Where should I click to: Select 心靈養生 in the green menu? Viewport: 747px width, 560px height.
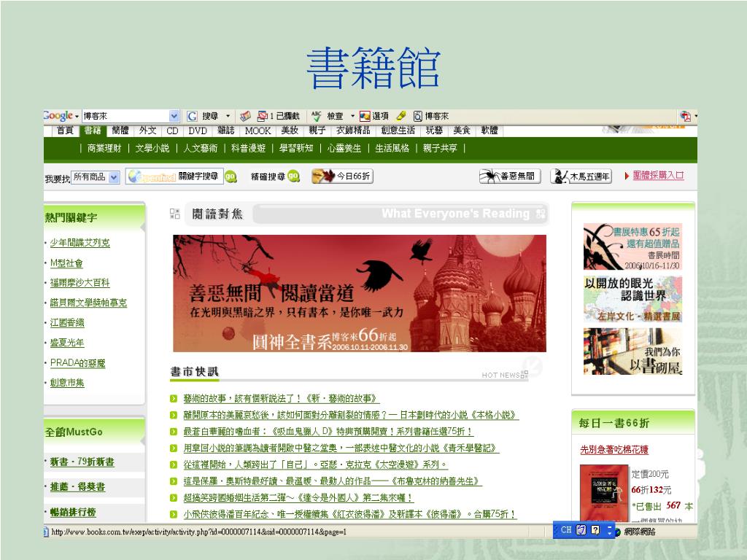coord(344,148)
